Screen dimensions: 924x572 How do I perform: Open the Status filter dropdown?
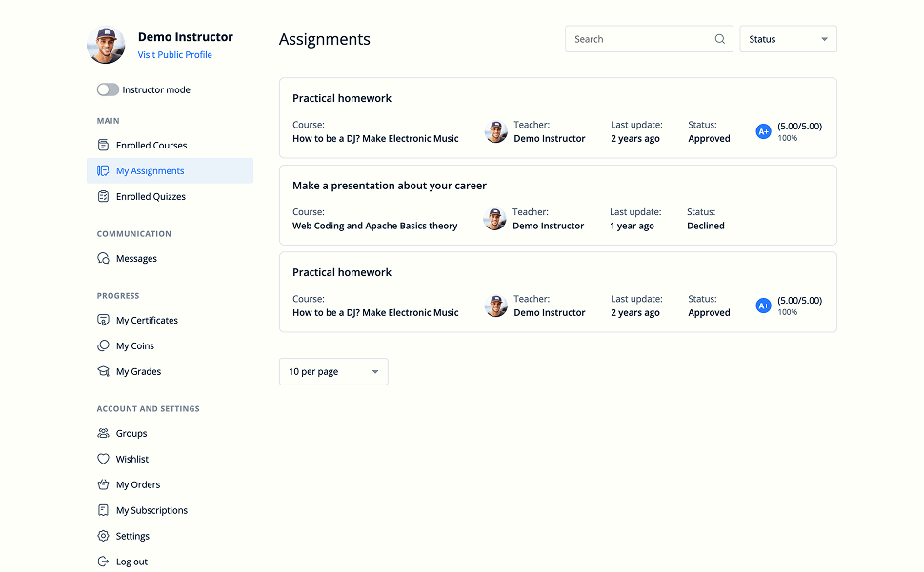click(788, 40)
